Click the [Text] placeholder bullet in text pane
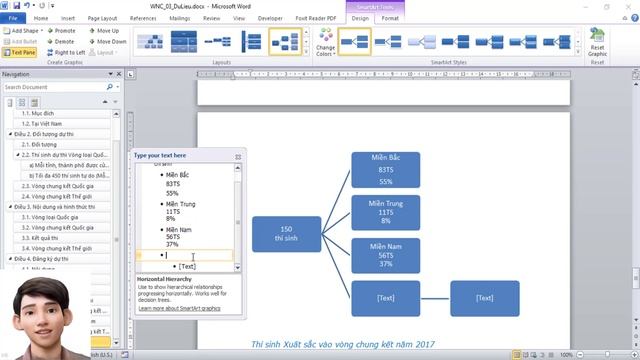The width and height of the screenshot is (640, 360). [x=187, y=266]
